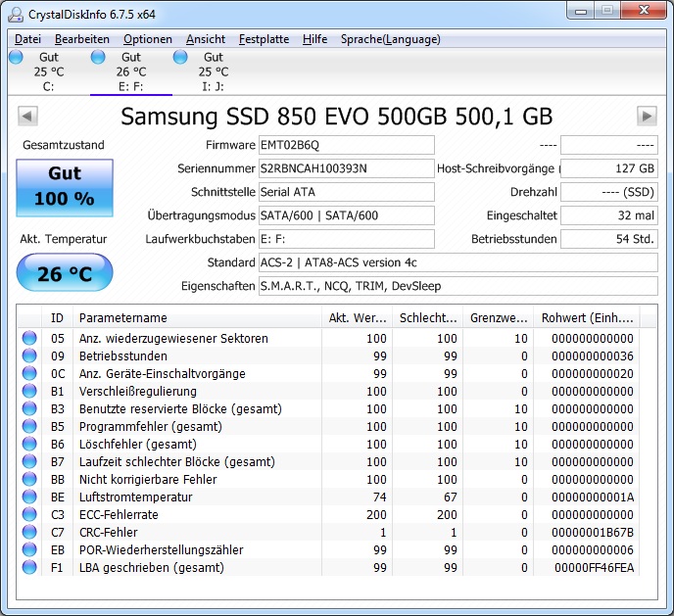Open the Festplatte menu
This screenshot has width=674, height=616.
(x=264, y=39)
